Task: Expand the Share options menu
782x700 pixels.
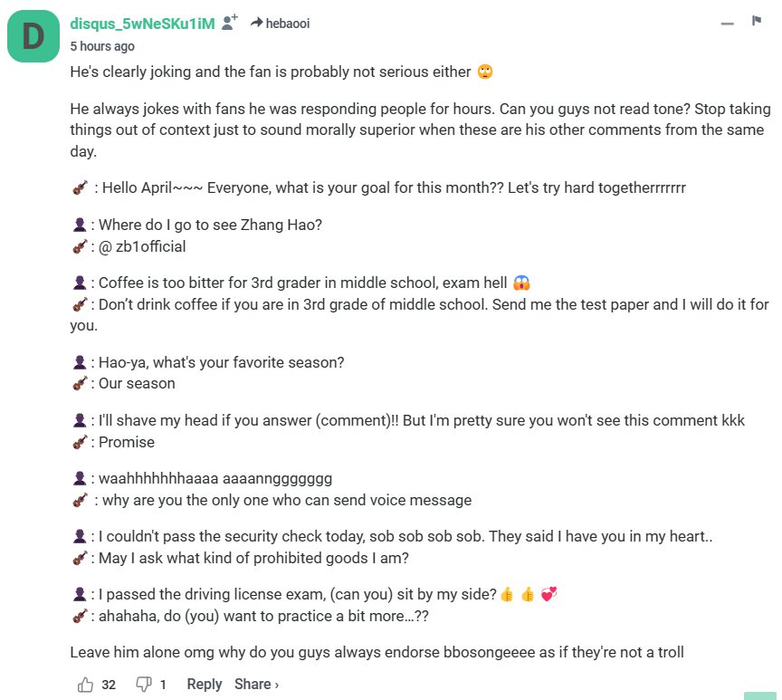Action: (256, 685)
